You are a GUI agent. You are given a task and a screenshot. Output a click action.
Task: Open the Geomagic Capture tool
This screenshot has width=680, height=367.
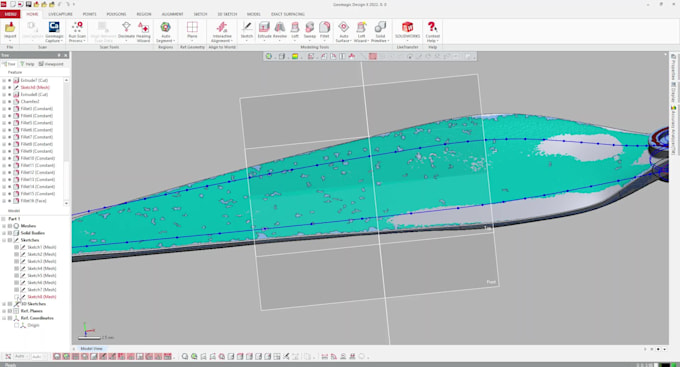[54, 32]
